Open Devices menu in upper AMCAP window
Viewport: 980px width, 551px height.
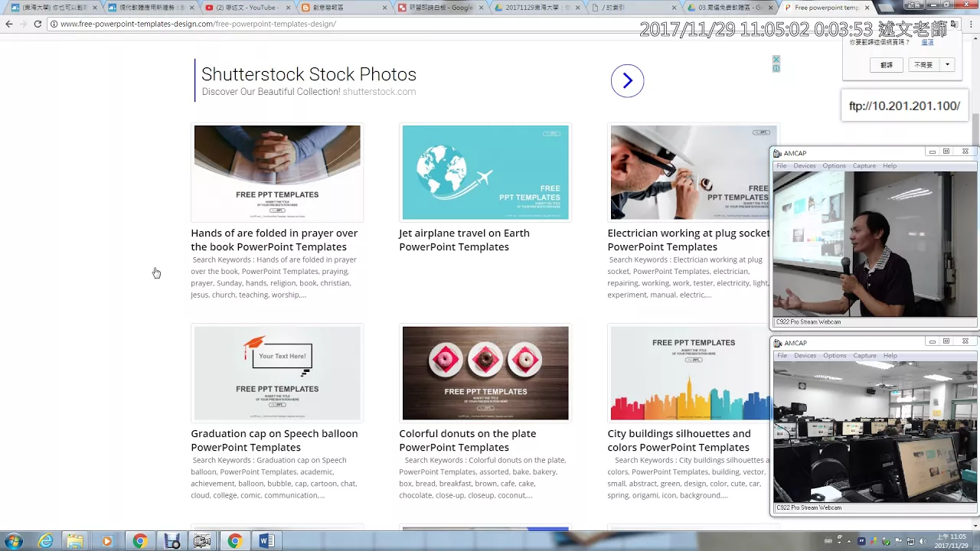coord(804,166)
